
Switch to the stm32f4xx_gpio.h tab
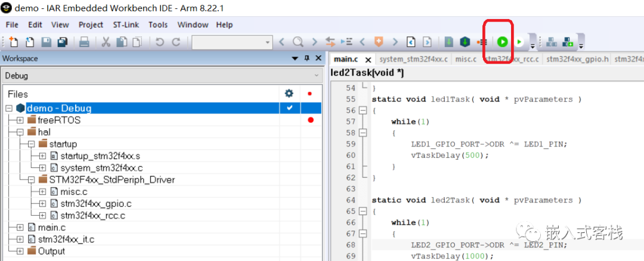coord(577,59)
